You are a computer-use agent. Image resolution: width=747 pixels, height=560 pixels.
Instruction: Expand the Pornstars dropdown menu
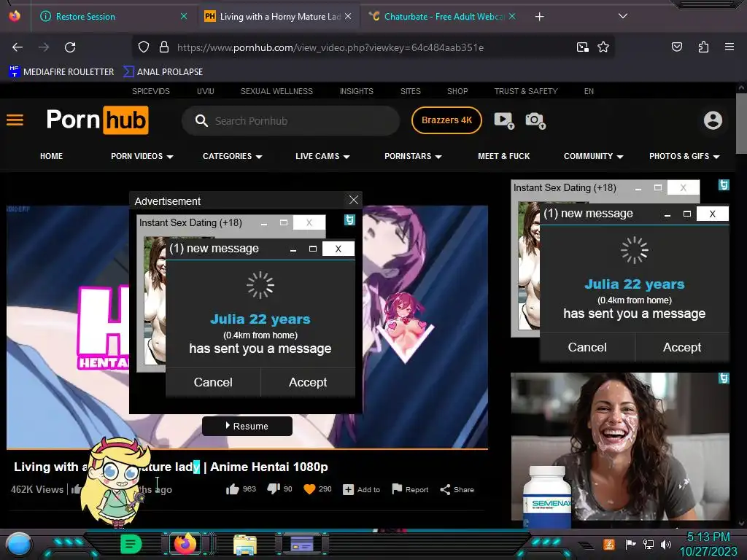click(413, 156)
